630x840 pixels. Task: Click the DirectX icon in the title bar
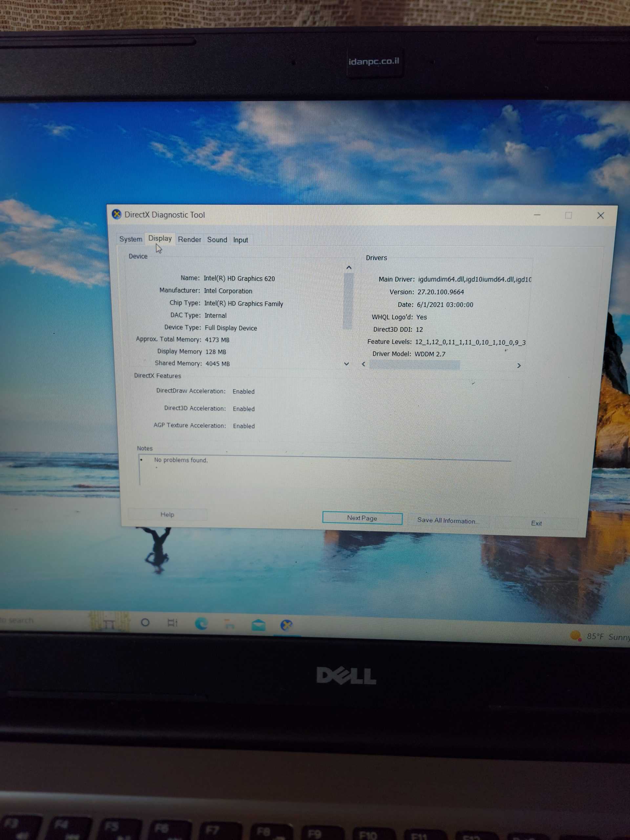[116, 214]
